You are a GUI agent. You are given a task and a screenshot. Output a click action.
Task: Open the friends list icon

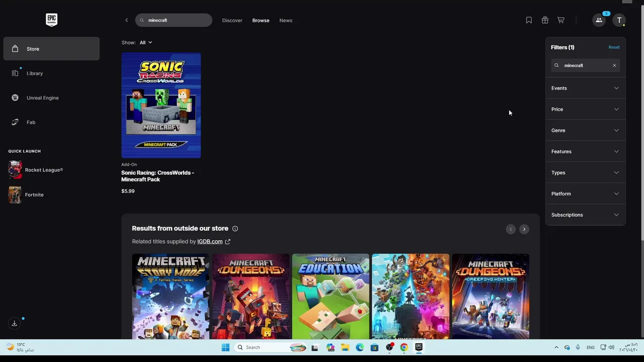pos(599,20)
